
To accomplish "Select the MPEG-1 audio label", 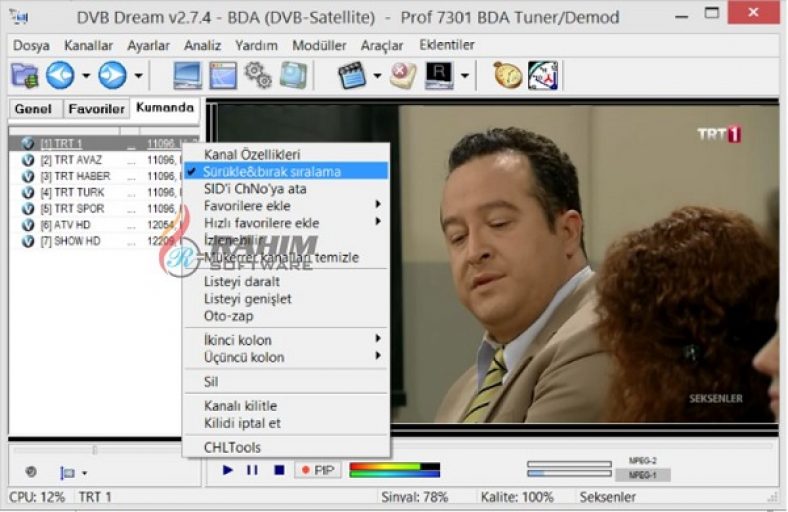I will (643, 475).
